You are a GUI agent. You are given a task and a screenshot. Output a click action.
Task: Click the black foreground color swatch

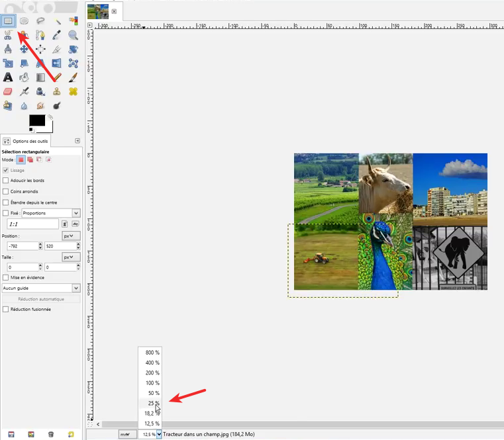(x=36, y=120)
